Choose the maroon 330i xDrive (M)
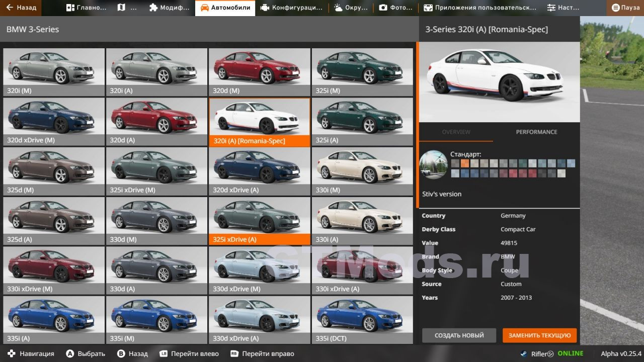The height and width of the screenshot is (362, 644). click(54, 270)
